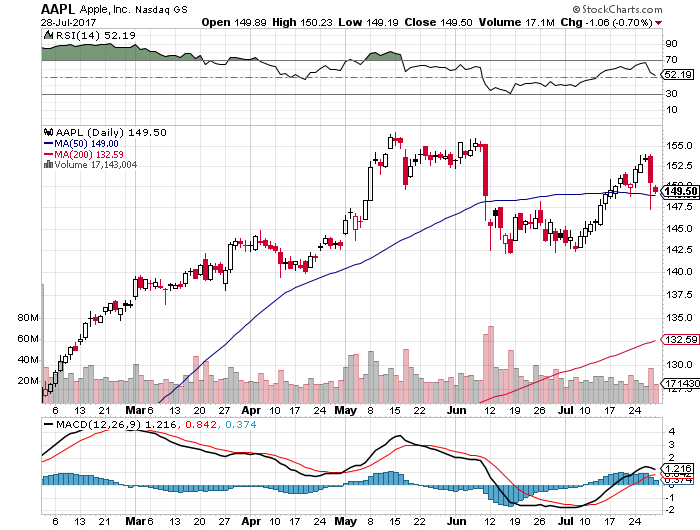Click the Nasdaq GS exchange label
Screen dimensions: 700x530
(161, 10)
